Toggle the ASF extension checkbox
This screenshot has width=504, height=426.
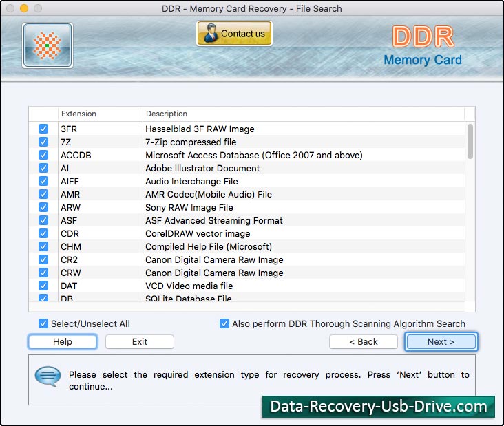[x=43, y=220]
